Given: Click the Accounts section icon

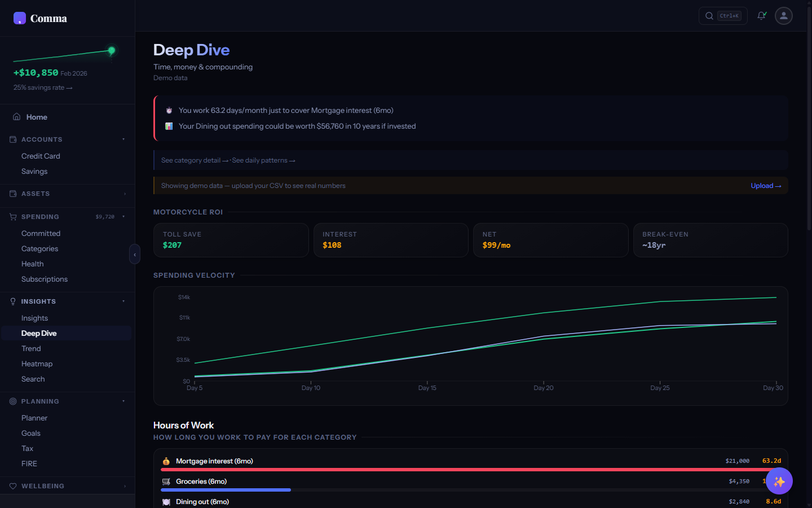Looking at the screenshot, I should coord(12,139).
